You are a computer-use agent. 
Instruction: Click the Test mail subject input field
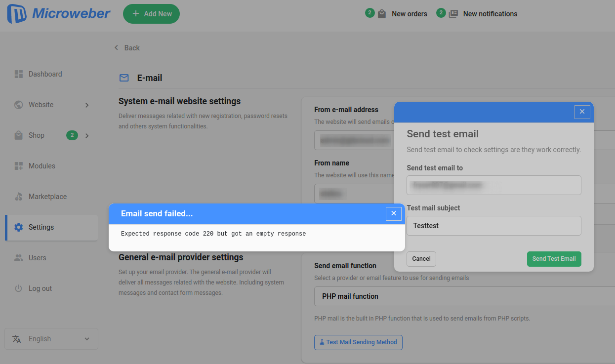coord(493,226)
